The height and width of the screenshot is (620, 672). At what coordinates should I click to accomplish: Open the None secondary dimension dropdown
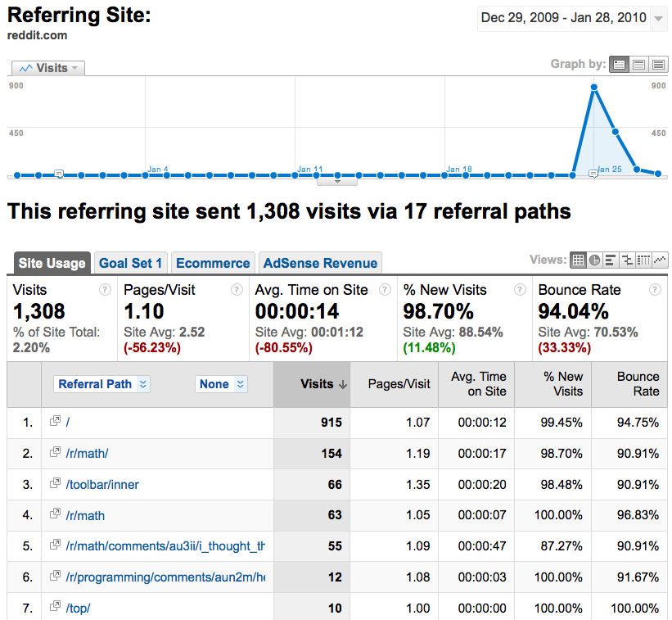(221, 384)
